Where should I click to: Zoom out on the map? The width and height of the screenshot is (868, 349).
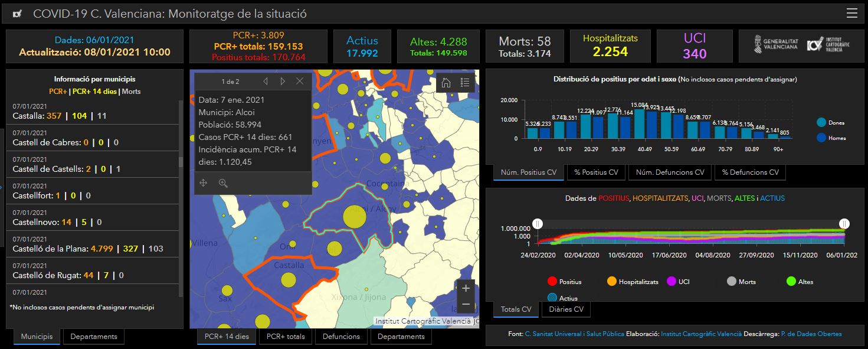(x=466, y=304)
